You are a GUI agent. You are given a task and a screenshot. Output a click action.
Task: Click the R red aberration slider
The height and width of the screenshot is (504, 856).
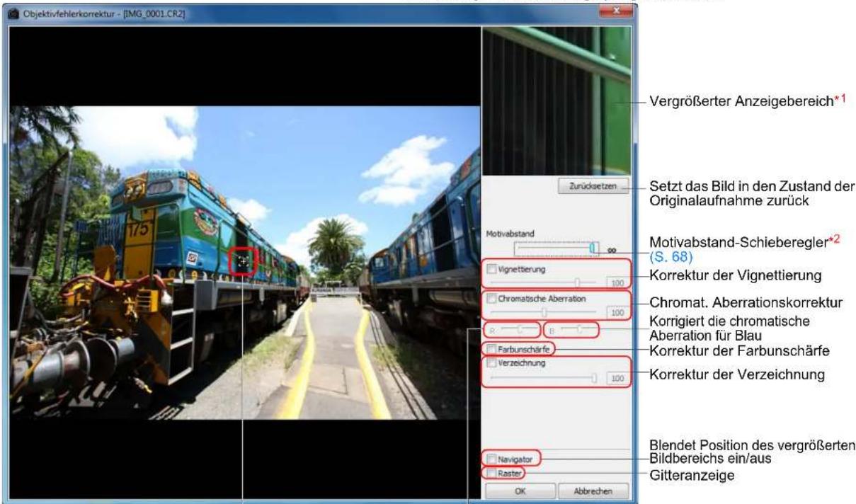pyautogui.click(x=520, y=330)
